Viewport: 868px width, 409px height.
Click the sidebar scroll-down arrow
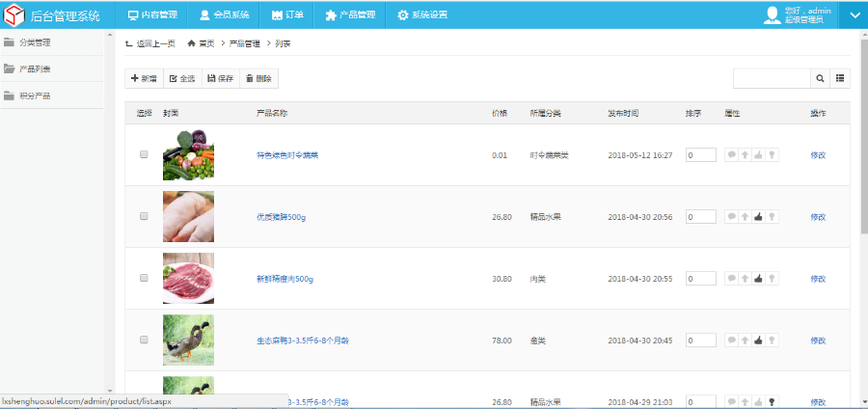pos(110,391)
